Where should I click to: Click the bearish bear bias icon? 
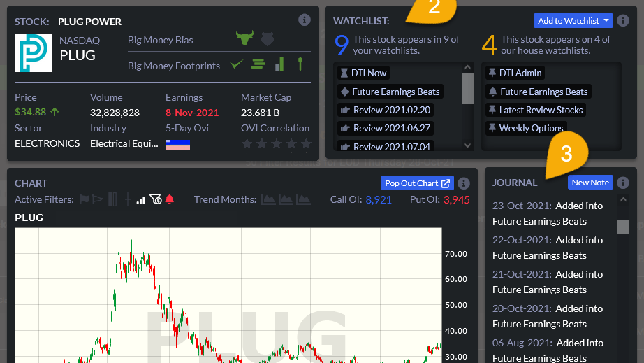268,39
